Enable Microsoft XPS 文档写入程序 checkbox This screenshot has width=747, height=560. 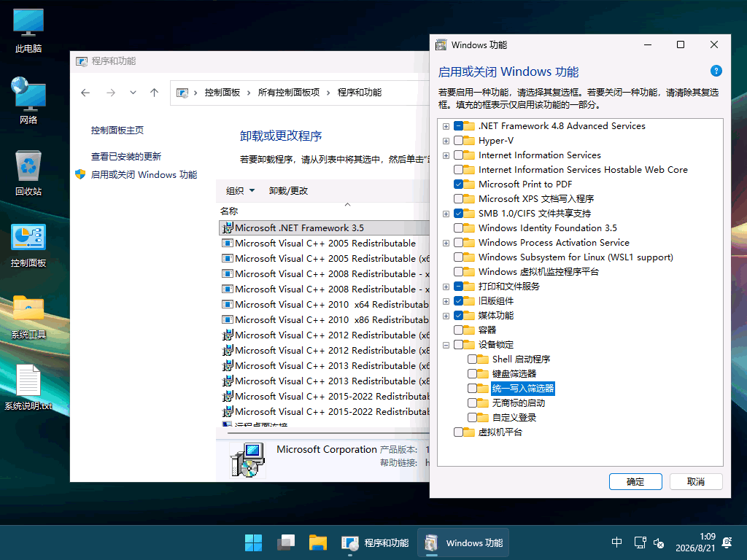458,198
